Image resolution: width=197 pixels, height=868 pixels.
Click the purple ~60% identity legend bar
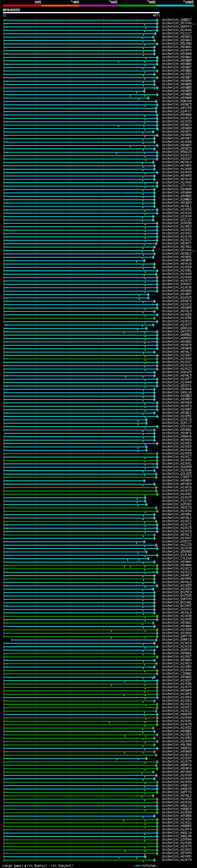(99, 6)
